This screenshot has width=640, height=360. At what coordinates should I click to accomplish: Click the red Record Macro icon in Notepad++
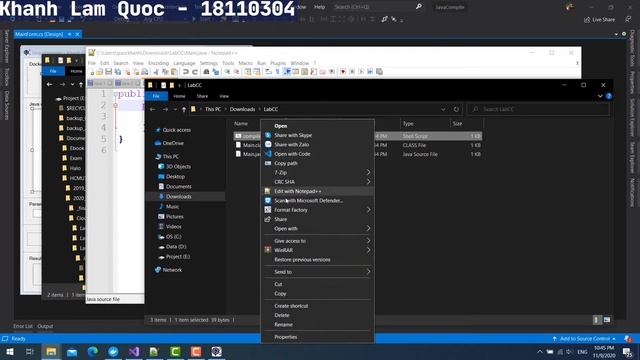coord(343,72)
